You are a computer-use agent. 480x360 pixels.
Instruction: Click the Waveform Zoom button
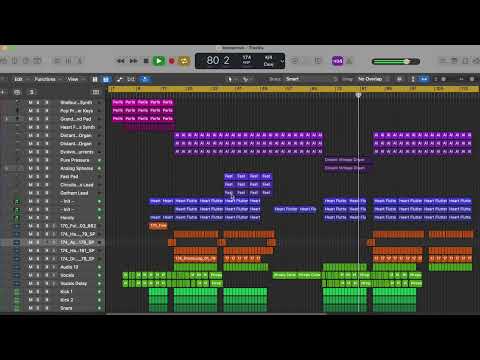click(399, 79)
